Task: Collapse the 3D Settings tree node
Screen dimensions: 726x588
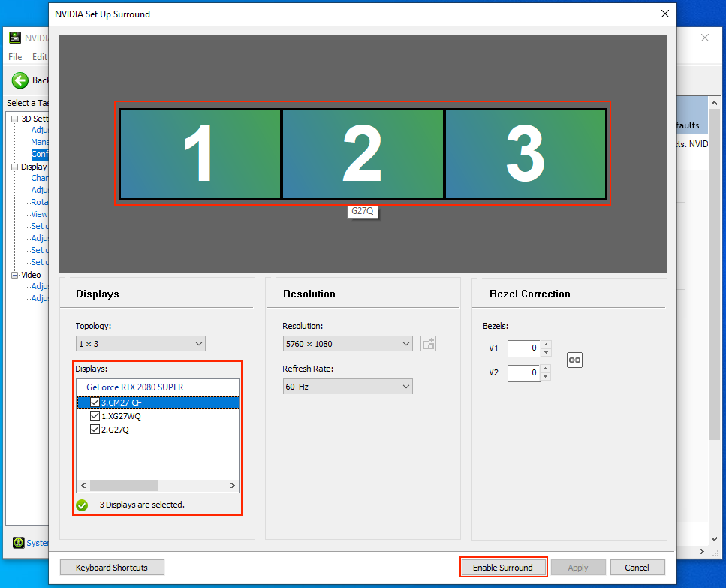Action: click(15, 119)
